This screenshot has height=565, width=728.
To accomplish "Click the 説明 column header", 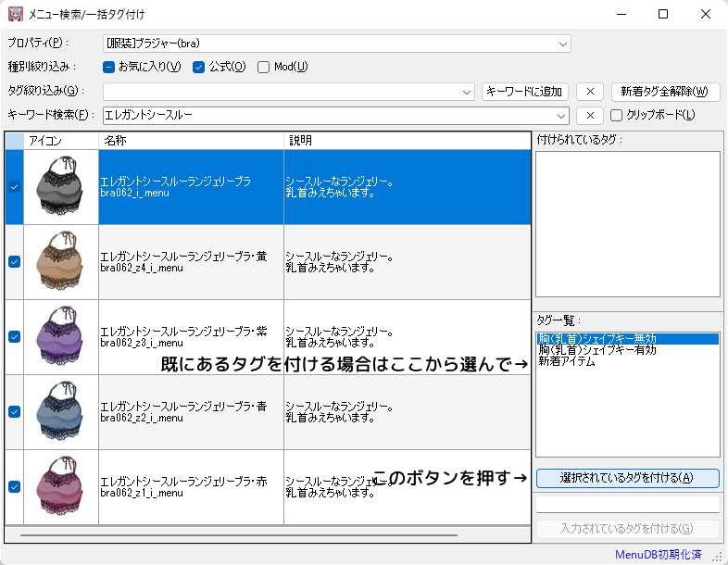I will (408, 141).
